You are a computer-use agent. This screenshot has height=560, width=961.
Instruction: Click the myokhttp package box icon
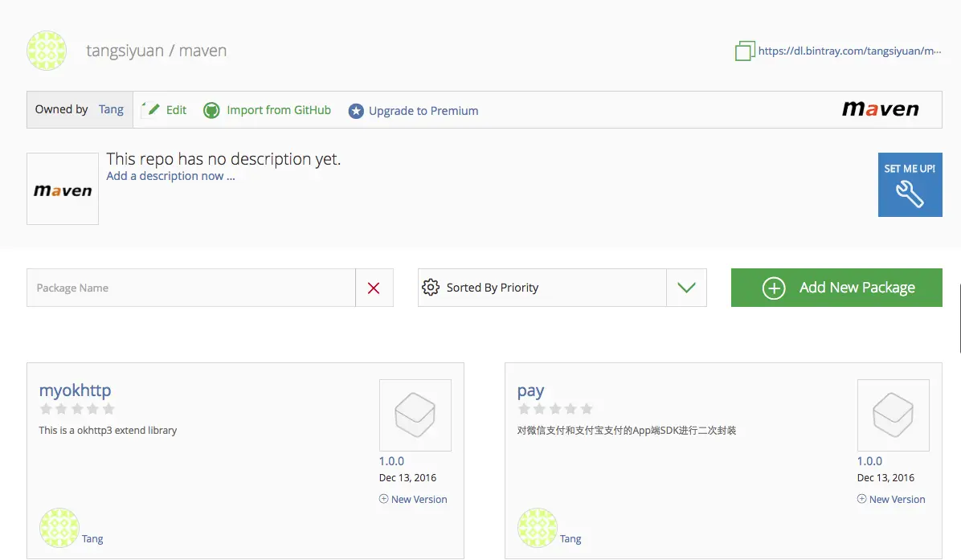415,415
